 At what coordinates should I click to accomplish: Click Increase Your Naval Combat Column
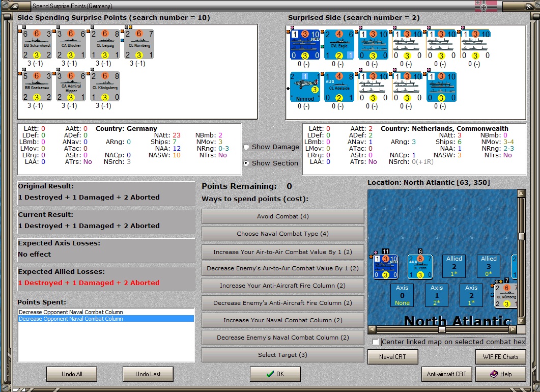tap(283, 320)
